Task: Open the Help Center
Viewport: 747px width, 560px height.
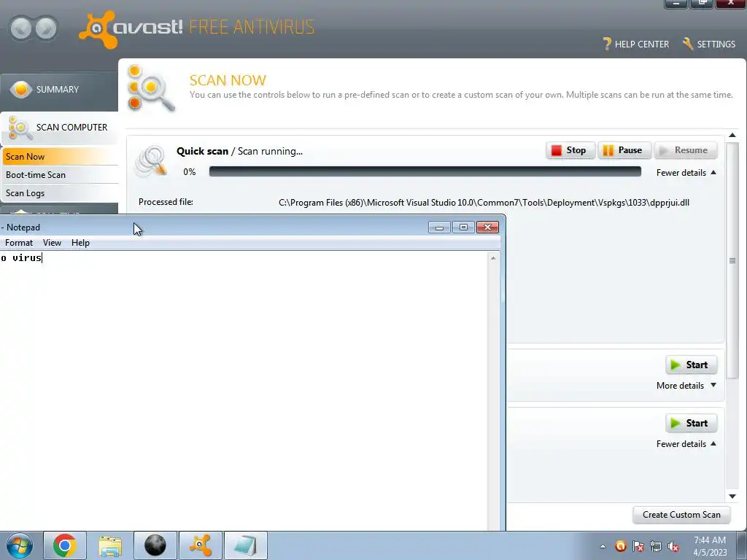Action: 636,44
